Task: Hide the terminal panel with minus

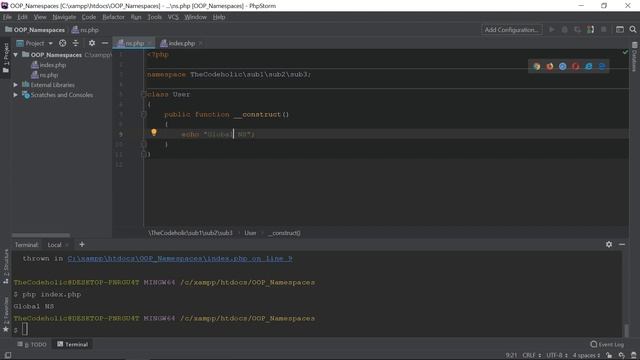Action: (x=622, y=244)
